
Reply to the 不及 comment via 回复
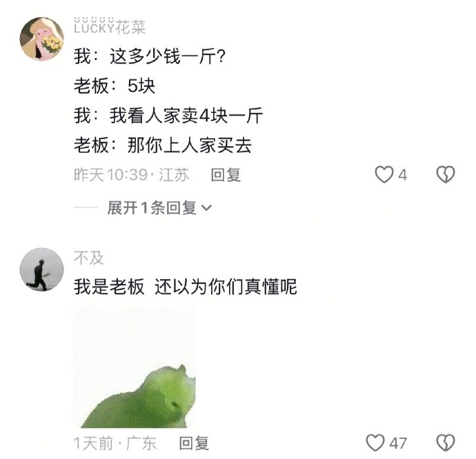(194, 443)
